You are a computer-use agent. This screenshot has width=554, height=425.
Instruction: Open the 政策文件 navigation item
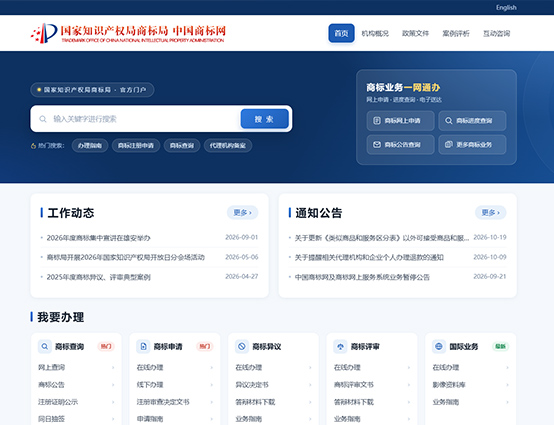click(x=416, y=33)
